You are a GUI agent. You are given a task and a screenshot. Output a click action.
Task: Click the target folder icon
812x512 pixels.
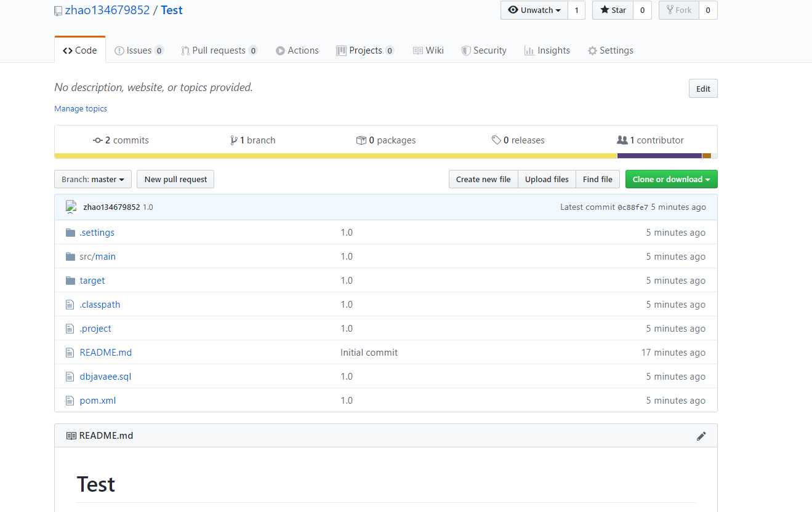pyautogui.click(x=70, y=281)
